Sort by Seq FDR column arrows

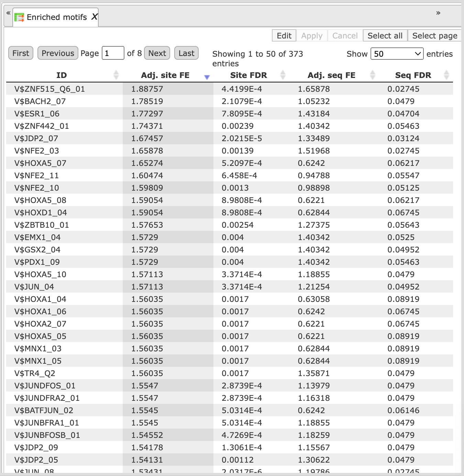pos(446,75)
